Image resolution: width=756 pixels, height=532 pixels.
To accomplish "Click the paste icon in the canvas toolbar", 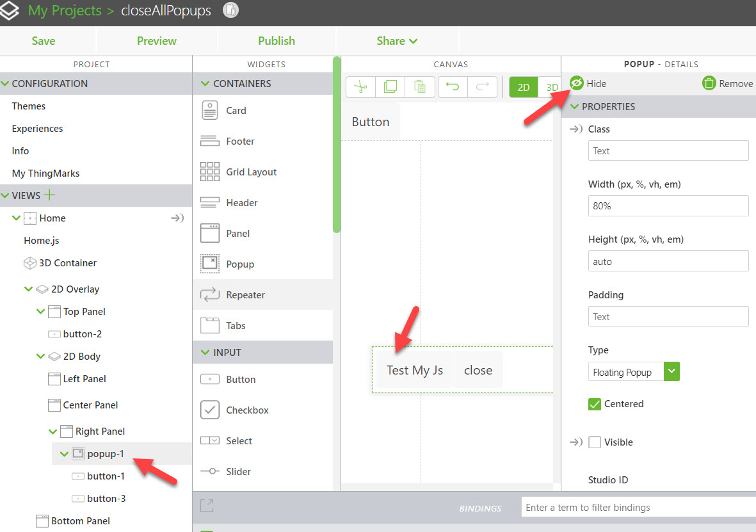I will click(420, 86).
